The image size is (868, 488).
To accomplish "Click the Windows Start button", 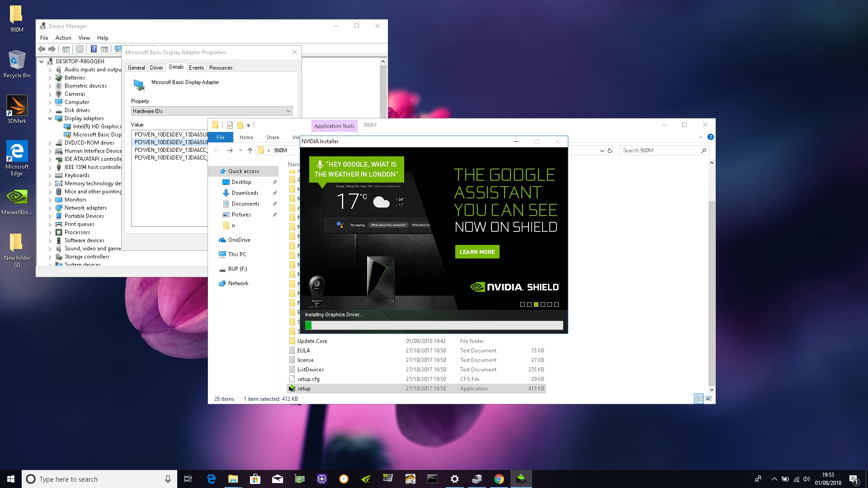I will pos(11,479).
